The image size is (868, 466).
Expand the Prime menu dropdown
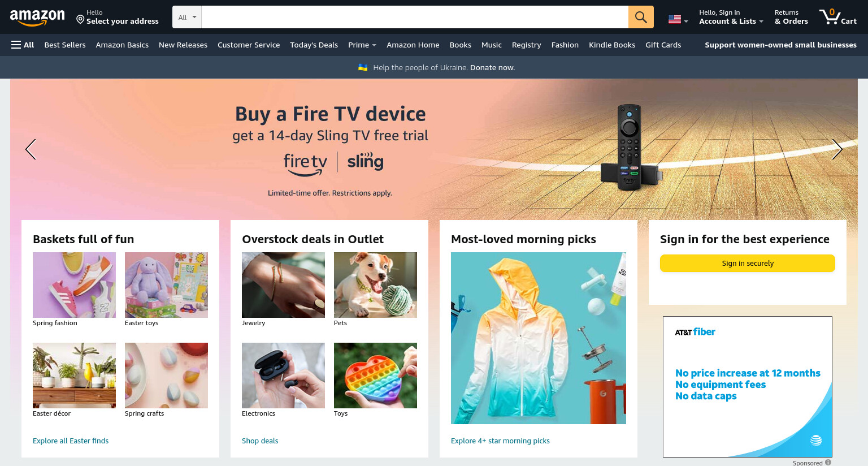pos(362,45)
